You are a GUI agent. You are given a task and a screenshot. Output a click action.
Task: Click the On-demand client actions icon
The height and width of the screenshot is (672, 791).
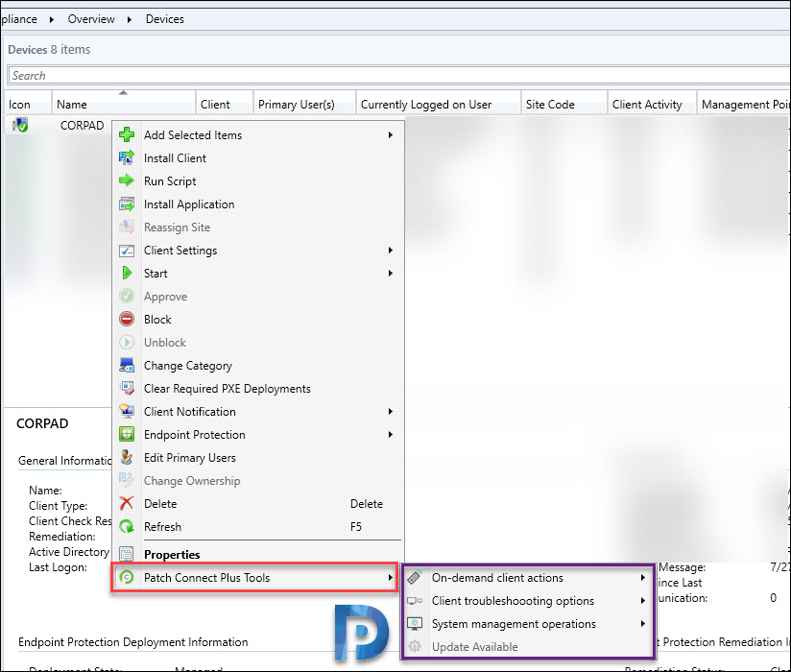tap(415, 577)
